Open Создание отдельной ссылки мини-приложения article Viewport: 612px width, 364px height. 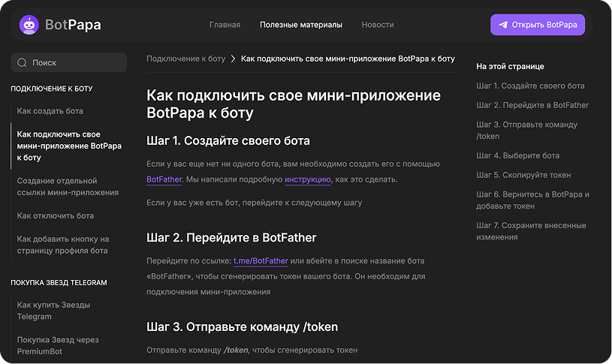(x=68, y=186)
